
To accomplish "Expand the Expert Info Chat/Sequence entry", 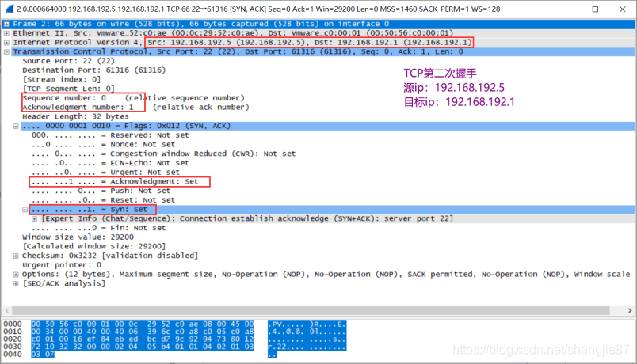I will click(x=35, y=218).
